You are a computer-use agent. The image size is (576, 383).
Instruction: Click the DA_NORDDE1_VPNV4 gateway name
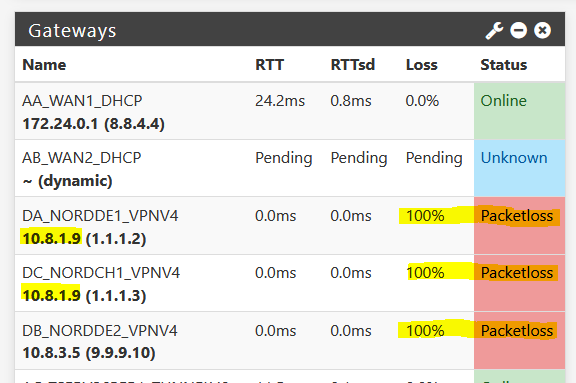(x=100, y=216)
